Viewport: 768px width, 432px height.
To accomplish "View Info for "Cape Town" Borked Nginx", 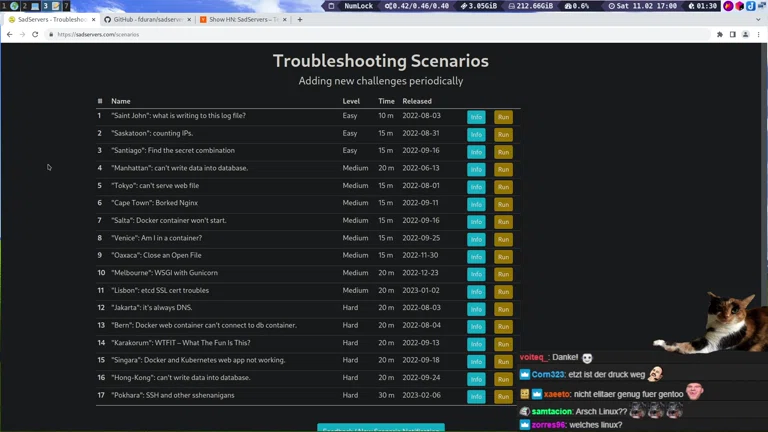I will click(476, 204).
